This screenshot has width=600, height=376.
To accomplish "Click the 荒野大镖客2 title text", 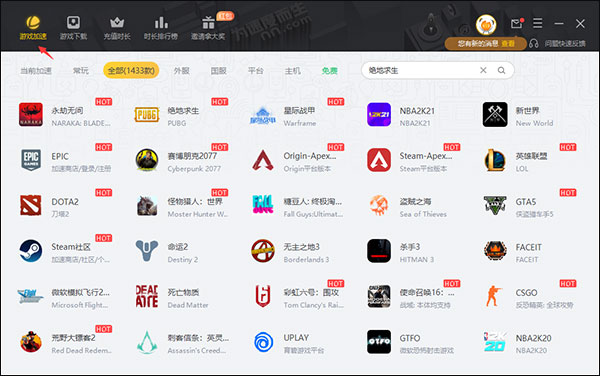I will coord(73,338).
